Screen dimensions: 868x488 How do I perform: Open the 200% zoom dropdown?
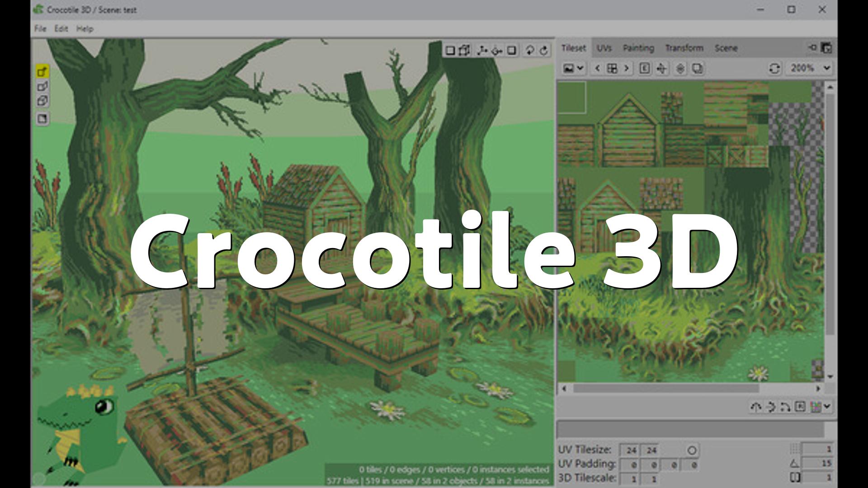click(x=810, y=68)
